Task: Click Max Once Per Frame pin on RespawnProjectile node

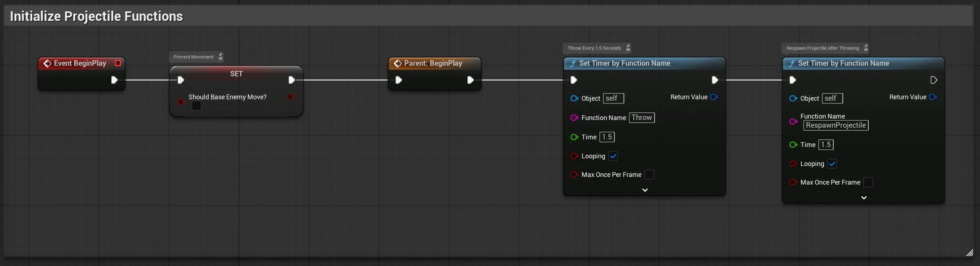Action: (x=793, y=182)
